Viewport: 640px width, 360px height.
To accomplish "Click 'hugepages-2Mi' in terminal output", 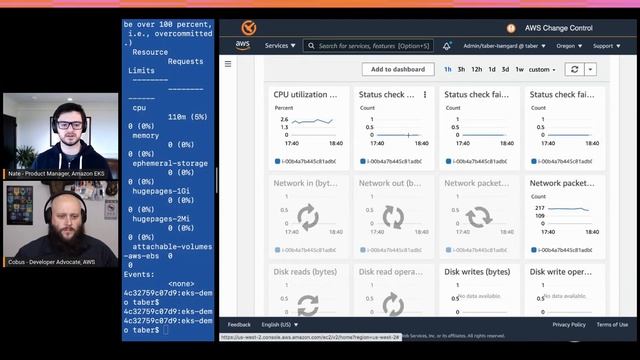I will tap(161, 219).
